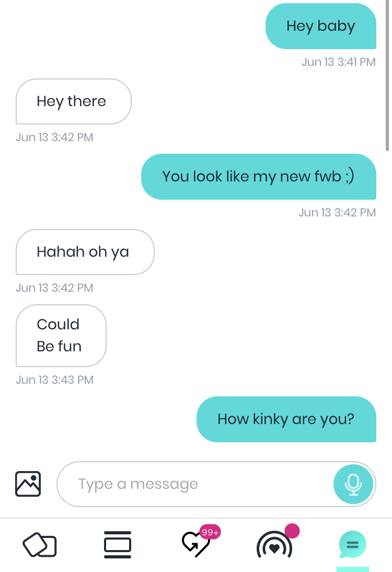
Task: Select the 'You look like my new fwb' bubble
Action: (259, 177)
